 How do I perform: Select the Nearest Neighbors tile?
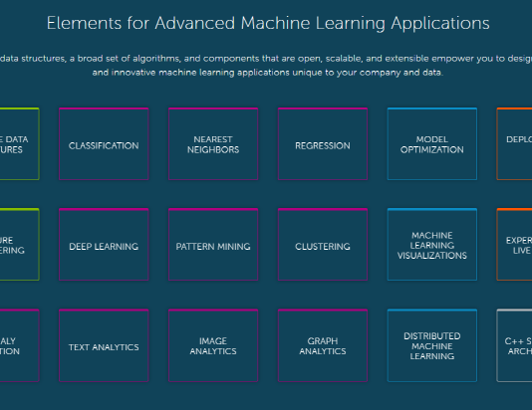pos(213,144)
